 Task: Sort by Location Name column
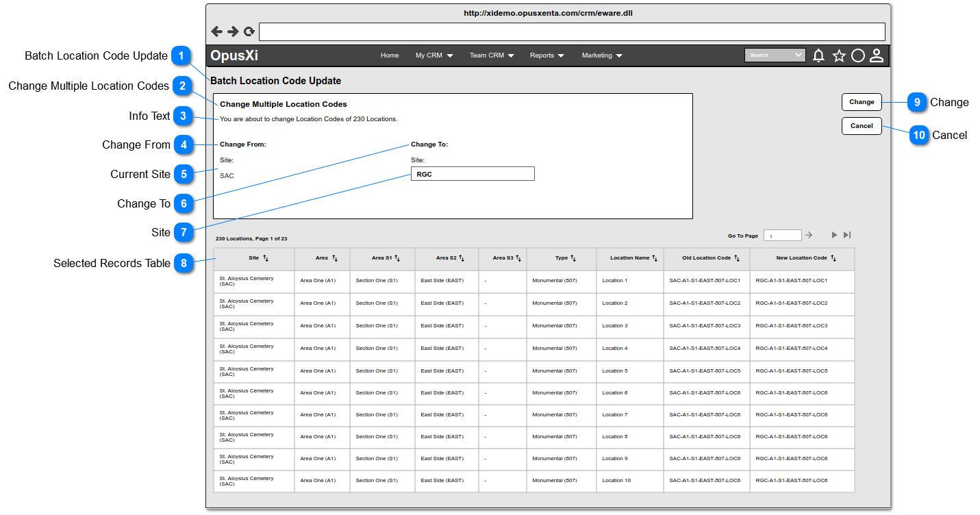coord(655,258)
